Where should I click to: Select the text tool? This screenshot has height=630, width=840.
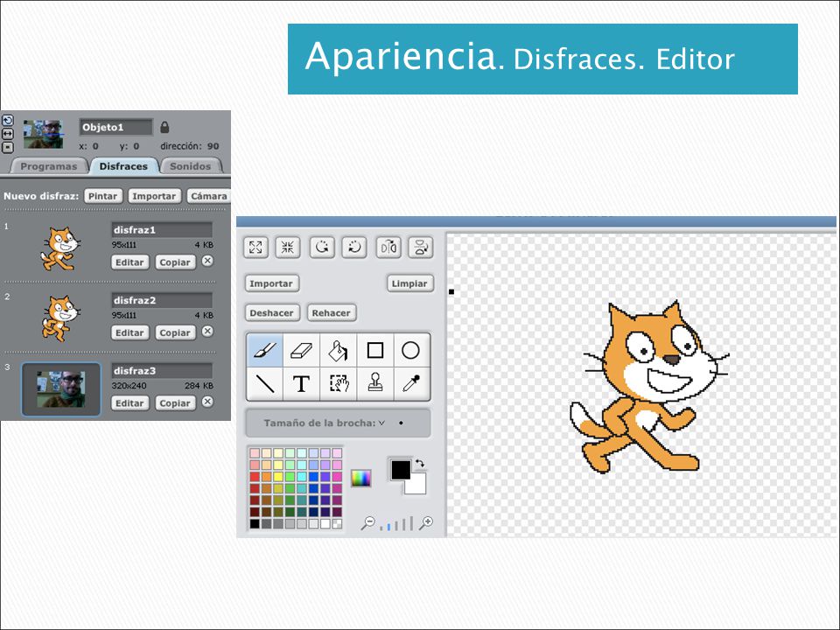pos(301,383)
